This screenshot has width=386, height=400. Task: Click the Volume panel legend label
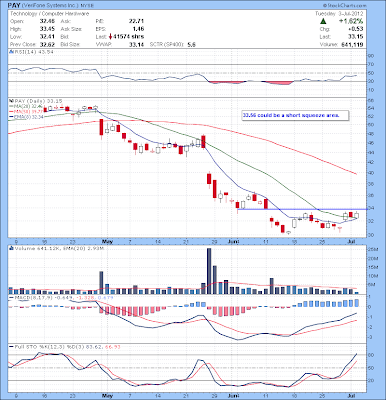57,248
